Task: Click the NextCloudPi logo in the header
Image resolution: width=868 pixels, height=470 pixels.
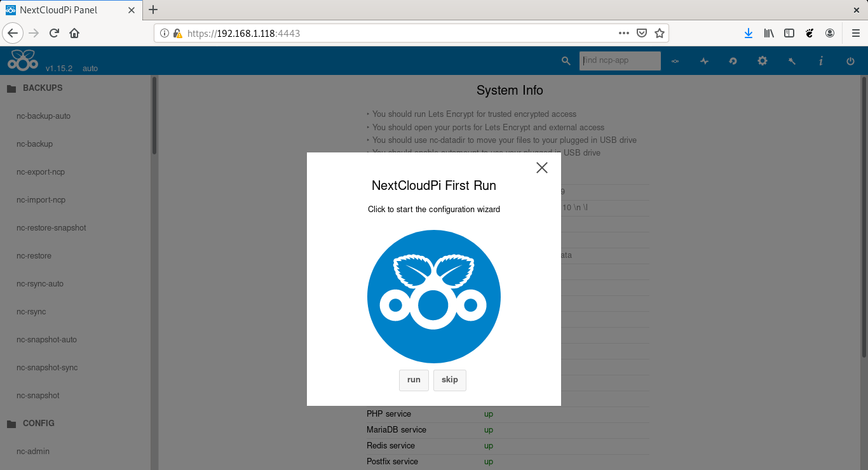Action: 23,59
